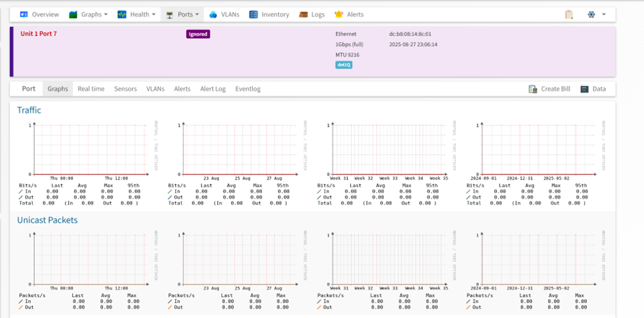Click the Ignored status badge
The image size is (644, 318).
click(x=198, y=34)
